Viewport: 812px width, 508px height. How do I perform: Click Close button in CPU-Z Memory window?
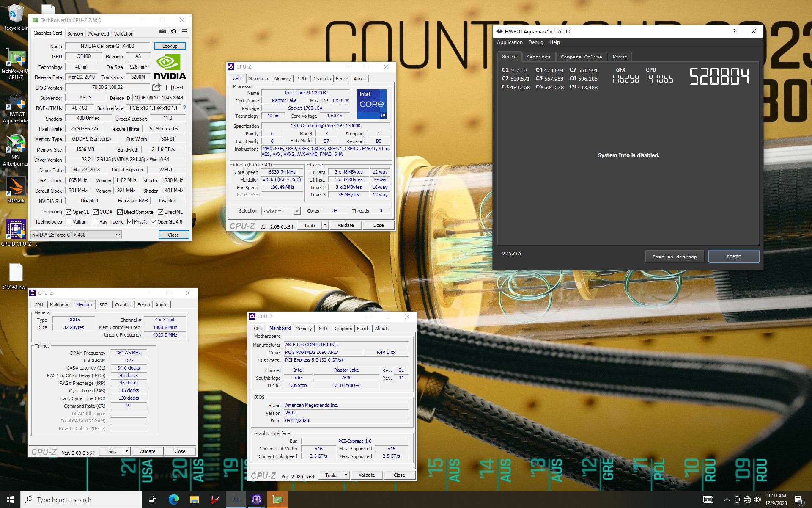[180, 451]
